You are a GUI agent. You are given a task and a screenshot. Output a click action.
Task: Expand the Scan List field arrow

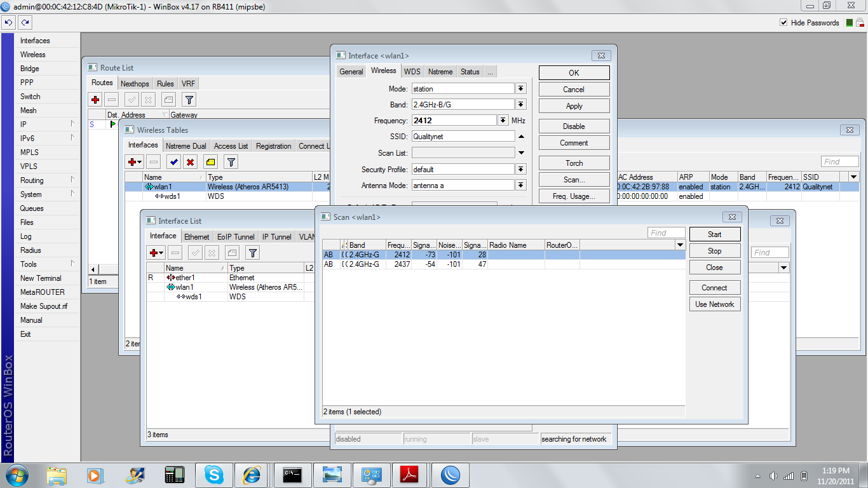521,153
